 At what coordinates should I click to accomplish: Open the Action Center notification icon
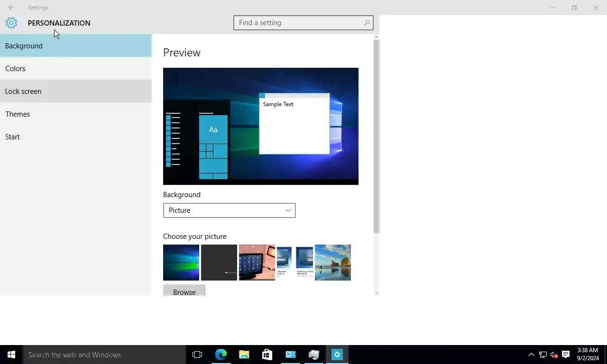point(566,355)
